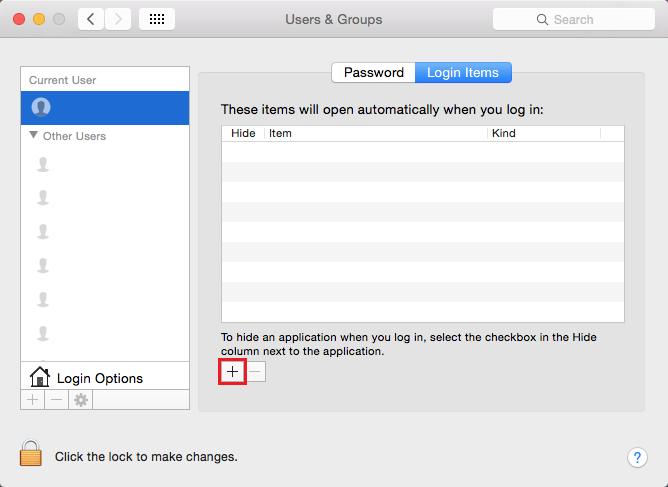
Task: Select the first user under Other Users
Action: [x=105, y=164]
